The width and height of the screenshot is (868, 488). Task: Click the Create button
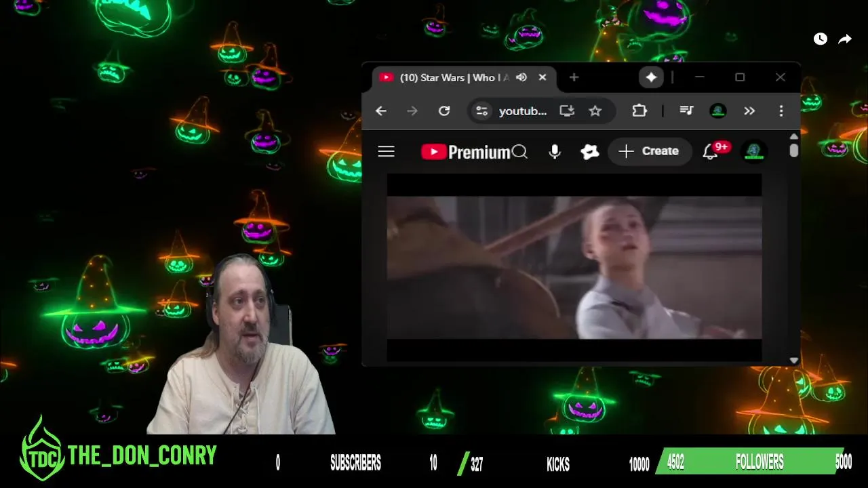649,151
